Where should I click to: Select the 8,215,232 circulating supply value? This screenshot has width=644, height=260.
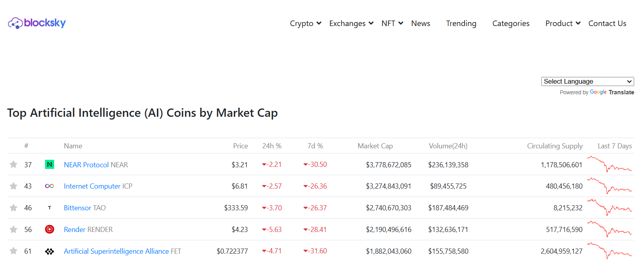(x=568, y=208)
